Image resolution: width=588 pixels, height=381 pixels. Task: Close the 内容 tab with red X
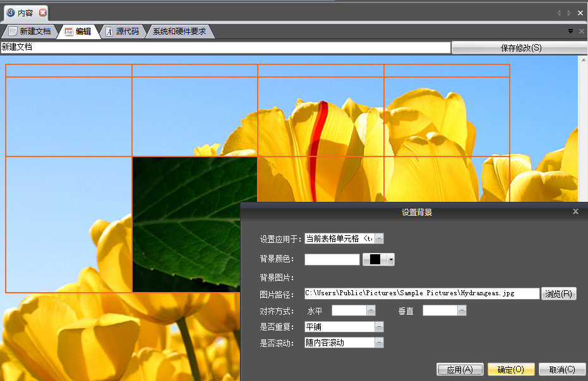pyautogui.click(x=43, y=13)
